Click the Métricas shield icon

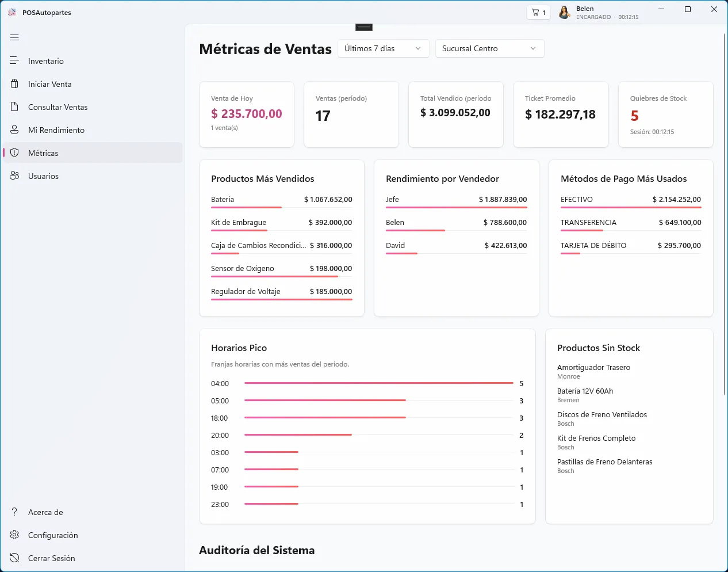point(14,152)
